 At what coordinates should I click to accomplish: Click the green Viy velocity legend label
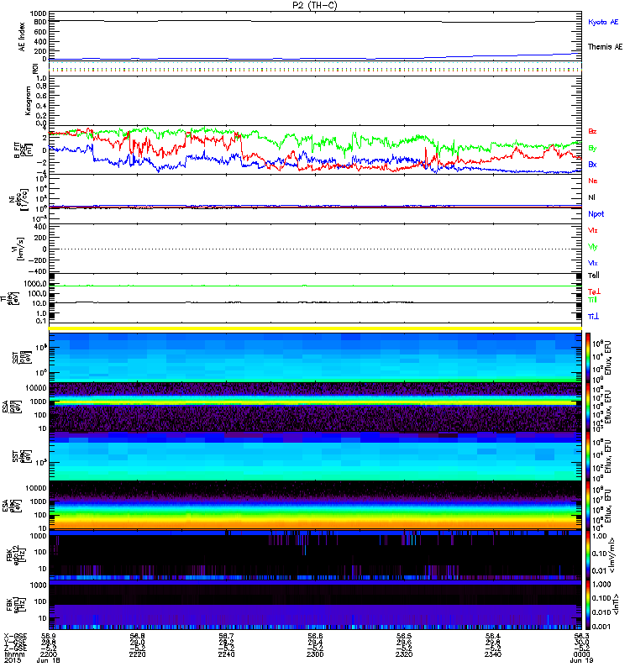click(x=593, y=246)
